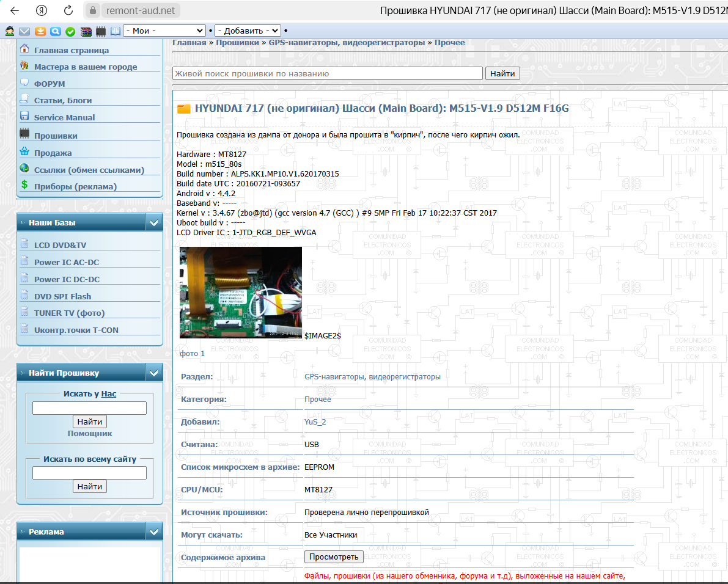Open Прошивки in sidebar menu
Image resolution: width=728 pixels, height=584 pixels.
[56, 136]
